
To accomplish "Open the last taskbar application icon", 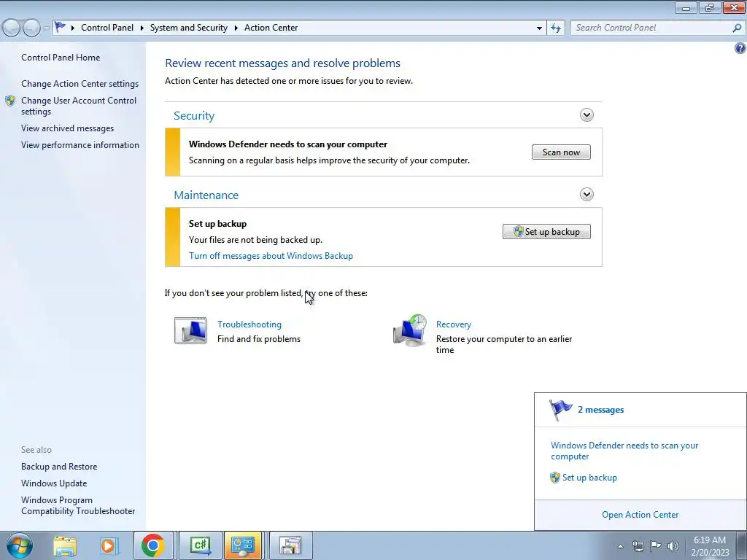I will click(290, 545).
